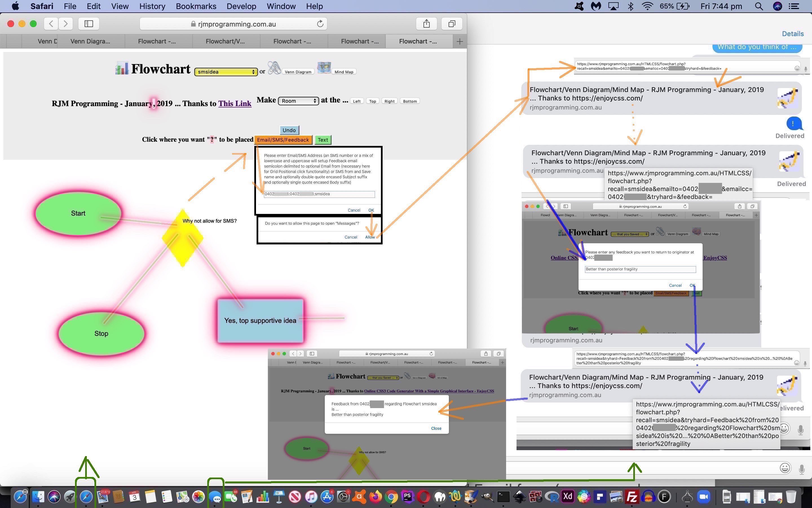Screen dimensions: 812x508
Task: Open the Room dropdown next to Make
Action: 298,101
